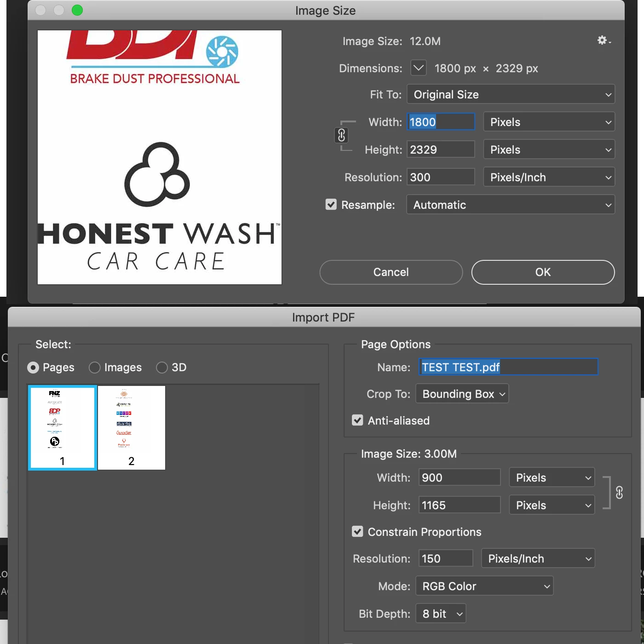Open the Resolution Pixels/Inch dropdown in Image Size
Screen dimensions: 644x644
pos(549,177)
